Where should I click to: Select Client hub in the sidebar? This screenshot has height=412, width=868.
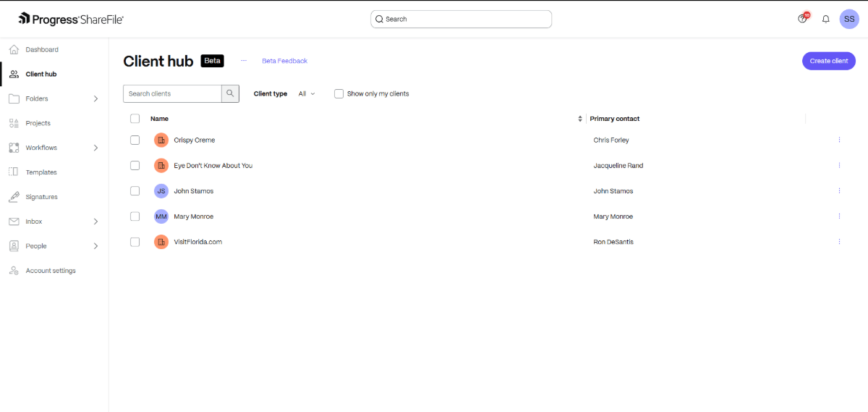pos(41,74)
